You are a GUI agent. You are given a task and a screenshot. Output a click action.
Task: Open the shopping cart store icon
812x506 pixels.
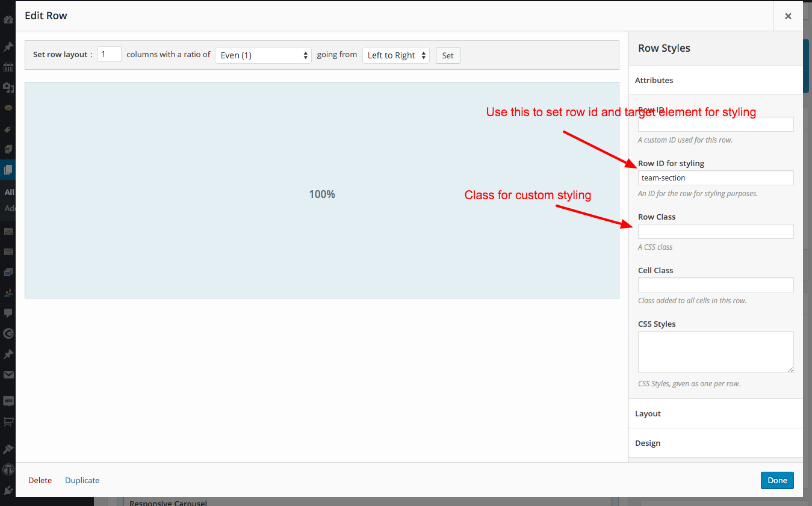[8, 421]
